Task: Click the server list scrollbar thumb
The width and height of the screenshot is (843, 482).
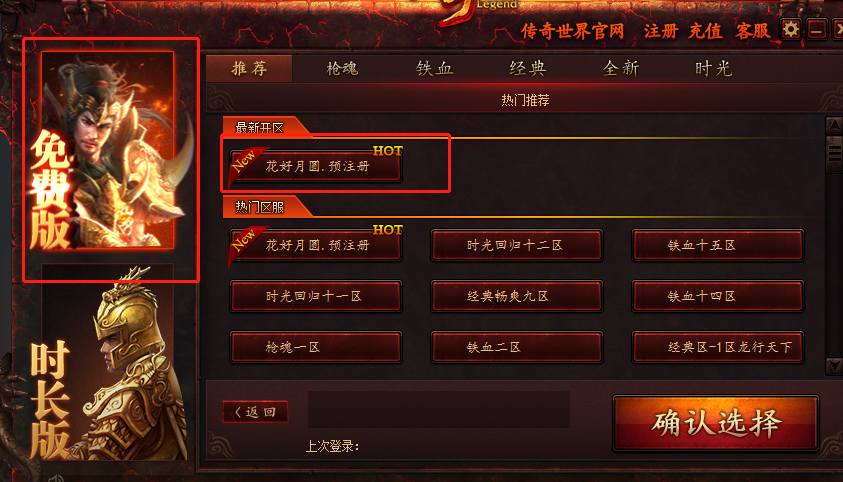Action: (834, 154)
